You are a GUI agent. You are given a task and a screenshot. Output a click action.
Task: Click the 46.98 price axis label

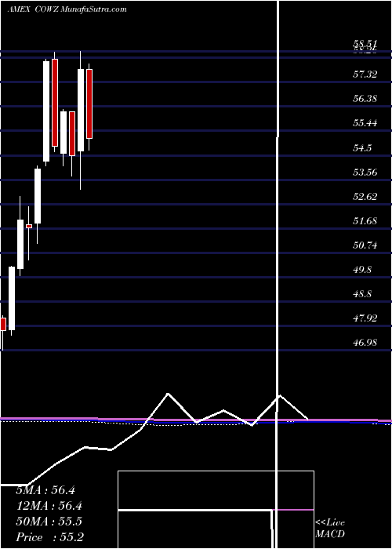pyautogui.click(x=365, y=342)
